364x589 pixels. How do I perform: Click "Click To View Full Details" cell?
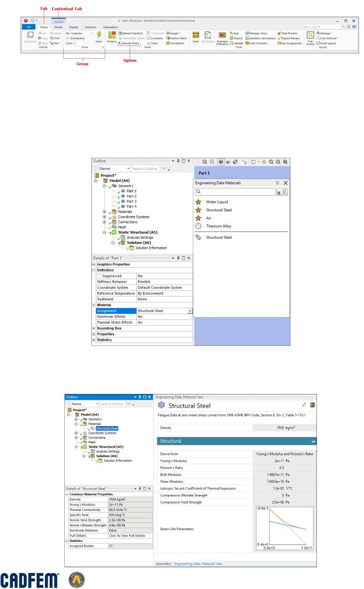coord(130,536)
